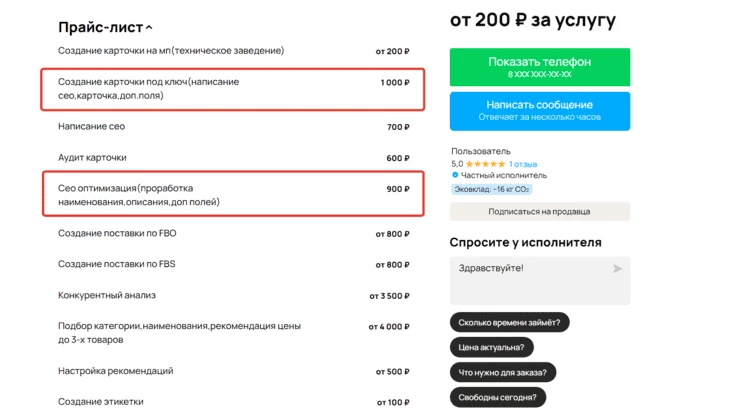
Task: Click the Сео оптимизация price row
Action: click(233, 195)
